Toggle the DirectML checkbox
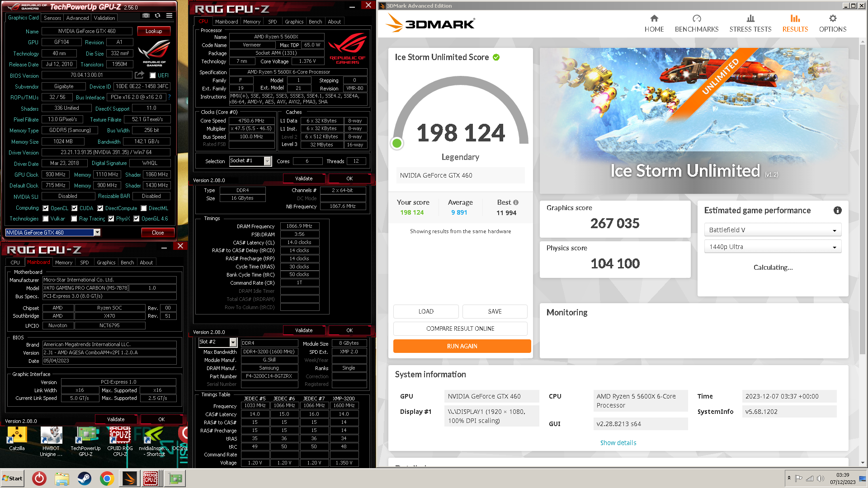This screenshot has width=868, height=488. point(144,208)
